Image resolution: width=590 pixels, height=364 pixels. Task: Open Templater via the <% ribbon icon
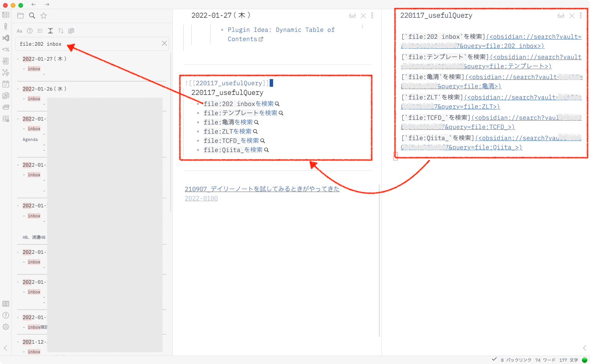[x=6, y=50]
